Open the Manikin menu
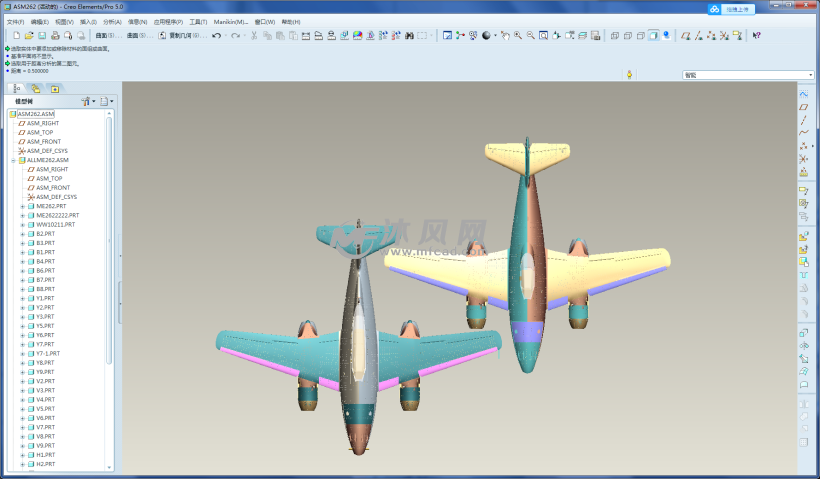Image resolution: width=820 pixels, height=479 pixels. tap(230, 21)
